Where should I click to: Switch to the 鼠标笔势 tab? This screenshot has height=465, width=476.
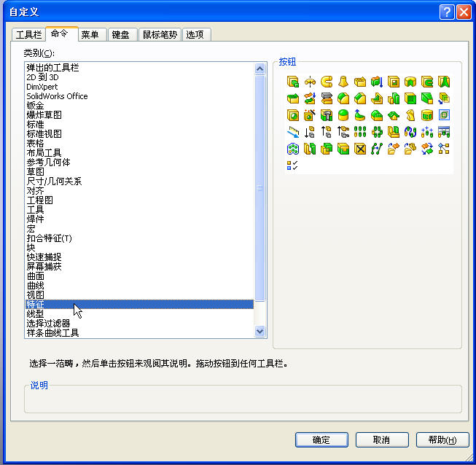[x=160, y=34]
